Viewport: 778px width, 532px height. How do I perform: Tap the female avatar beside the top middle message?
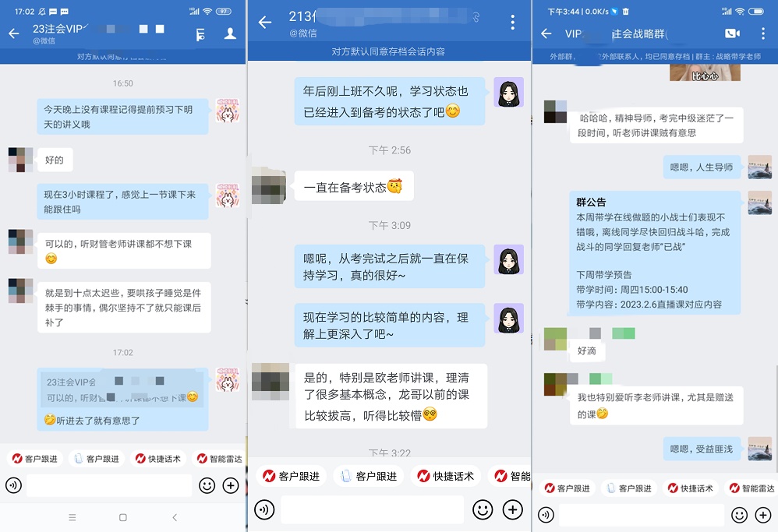pos(508,92)
